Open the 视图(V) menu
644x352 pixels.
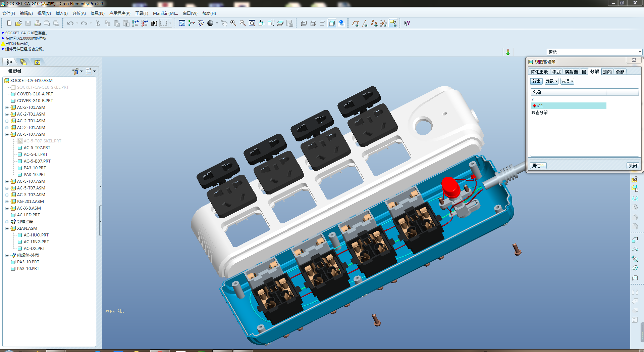[44, 13]
